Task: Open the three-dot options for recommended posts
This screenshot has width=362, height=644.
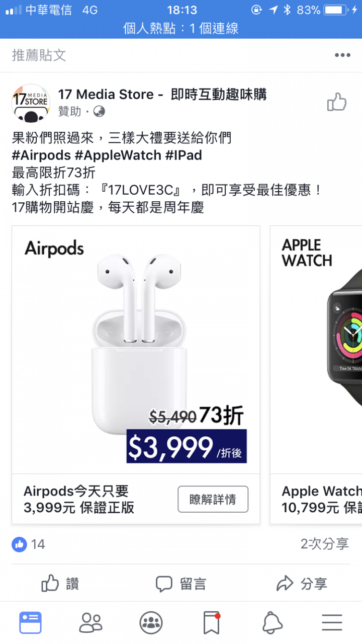Action: (x=342, y=55)
